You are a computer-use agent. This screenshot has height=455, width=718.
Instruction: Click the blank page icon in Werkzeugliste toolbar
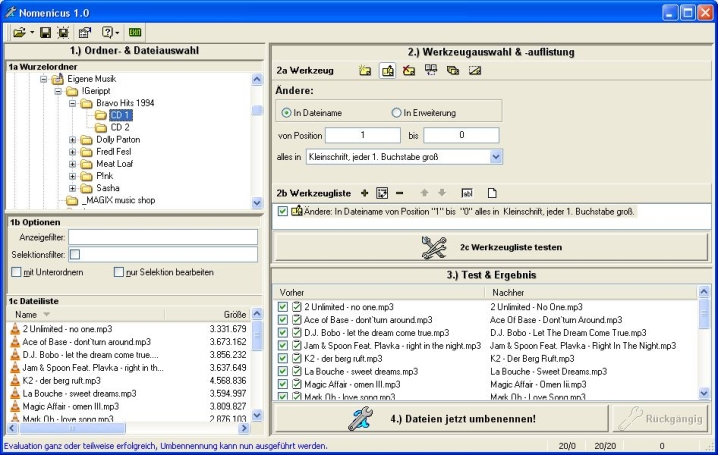pyautogui.click(x=492, y=192)
